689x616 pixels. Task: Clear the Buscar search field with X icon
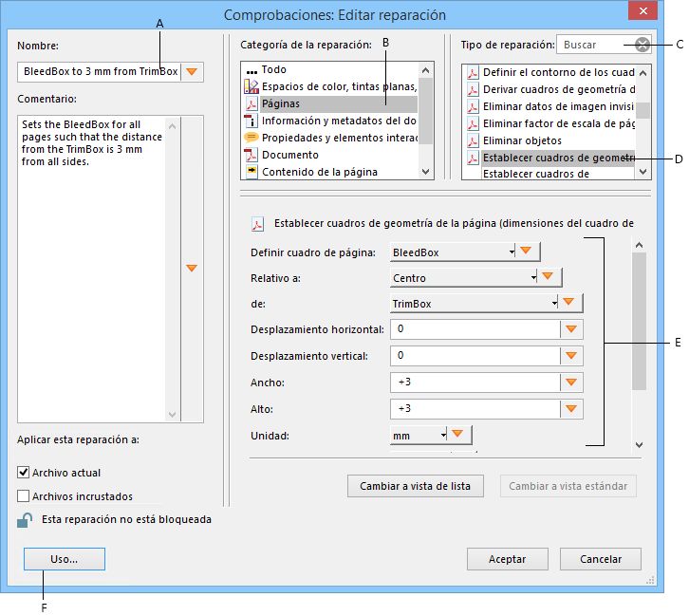click(x=642, y=45)
